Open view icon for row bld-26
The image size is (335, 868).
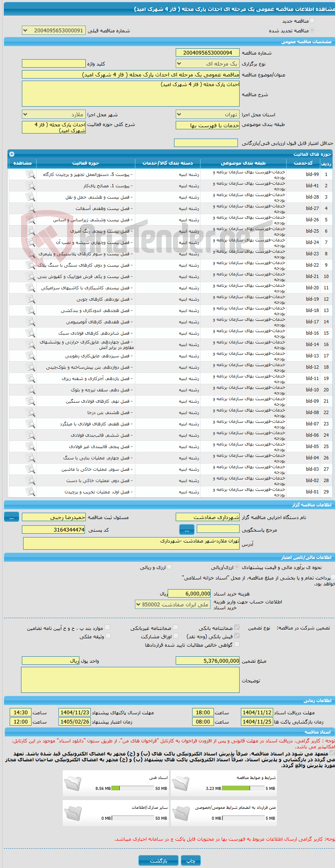[x=30, y=220]
